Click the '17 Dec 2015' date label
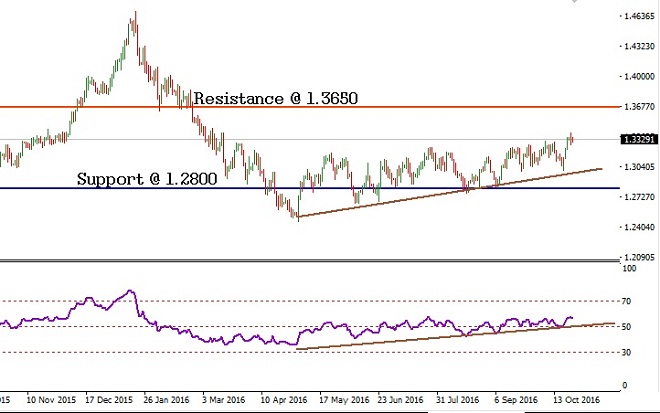 [x=109, y=400]
